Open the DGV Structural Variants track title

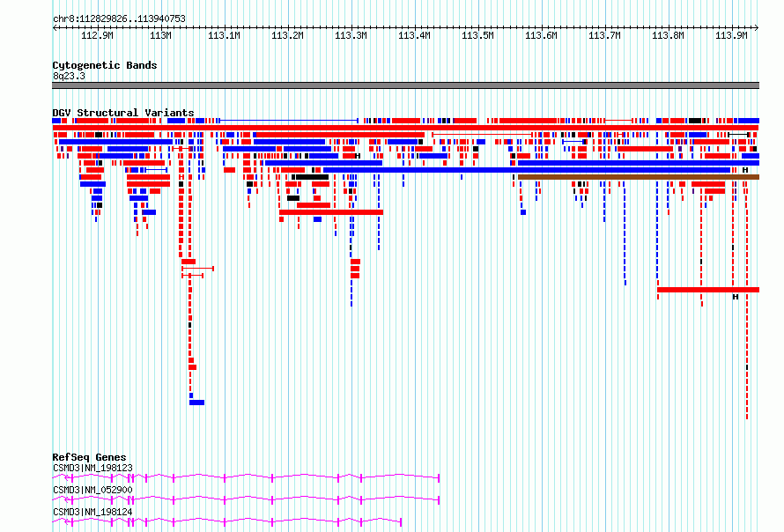(x=123, y=113)
